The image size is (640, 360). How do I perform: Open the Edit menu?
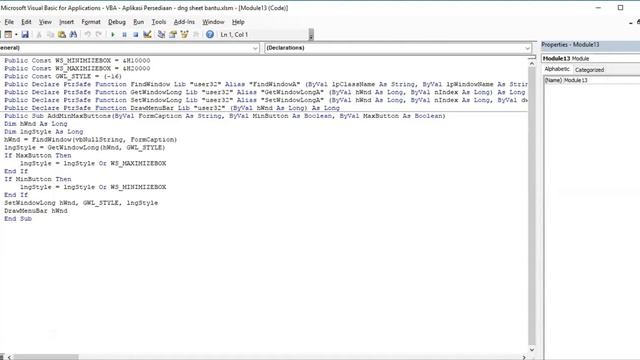(x=27, y=22)
